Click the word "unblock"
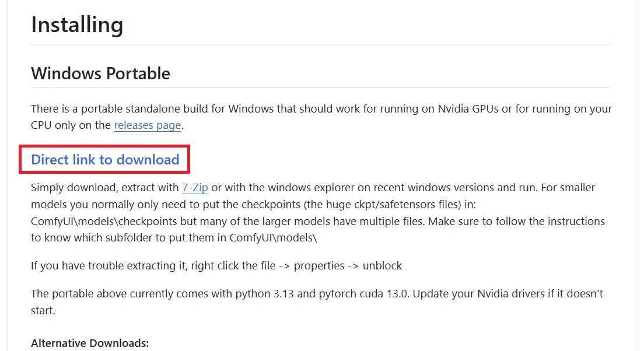 tap(383, 265)
